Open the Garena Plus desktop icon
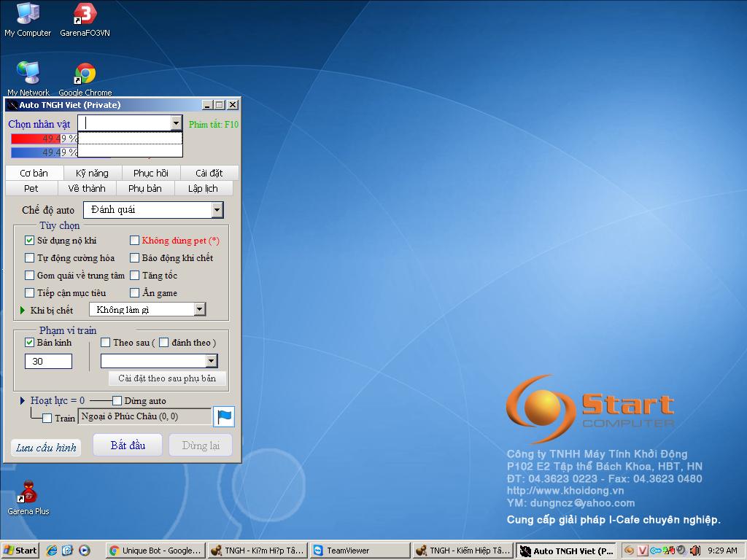 tap(28, 494)
